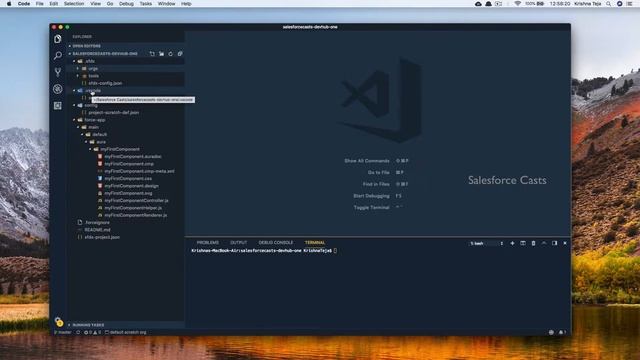Click the sync changes icon in status bar
This screenshot has width=640, height=360.
click(x=78, y=332)
